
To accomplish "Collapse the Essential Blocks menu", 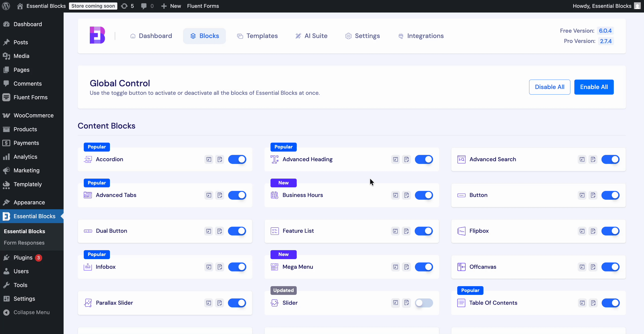I will (28, 312).
